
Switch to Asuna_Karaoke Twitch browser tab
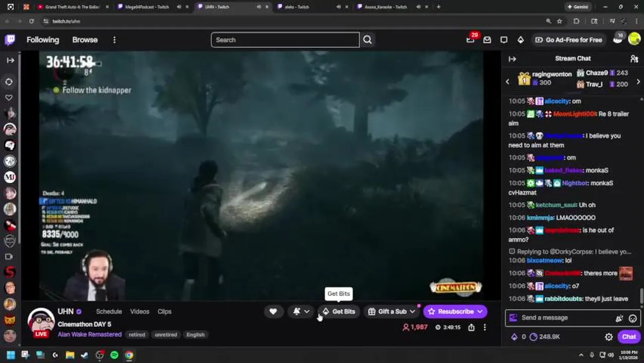[x=385, y=7]
